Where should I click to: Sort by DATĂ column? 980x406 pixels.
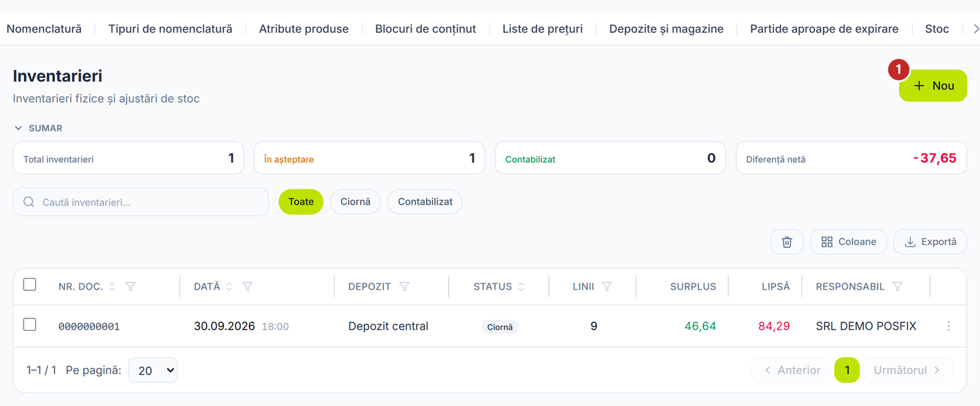[x=229, y=286]
